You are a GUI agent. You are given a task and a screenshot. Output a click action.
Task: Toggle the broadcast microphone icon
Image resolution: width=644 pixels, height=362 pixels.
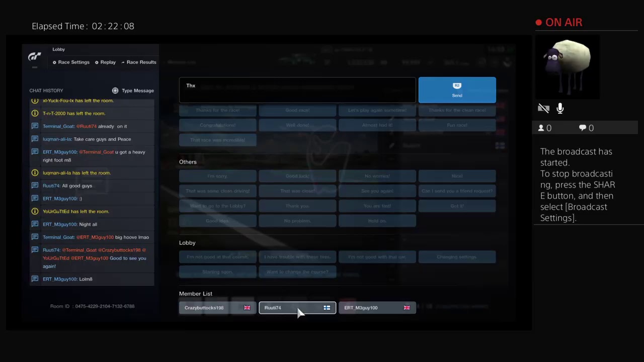tap(560, 109)
